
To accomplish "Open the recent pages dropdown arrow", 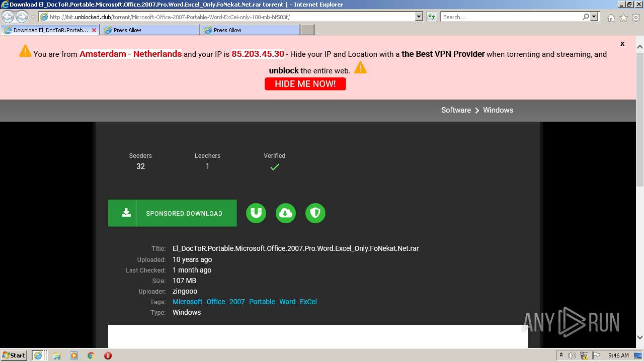I will 33,17.
